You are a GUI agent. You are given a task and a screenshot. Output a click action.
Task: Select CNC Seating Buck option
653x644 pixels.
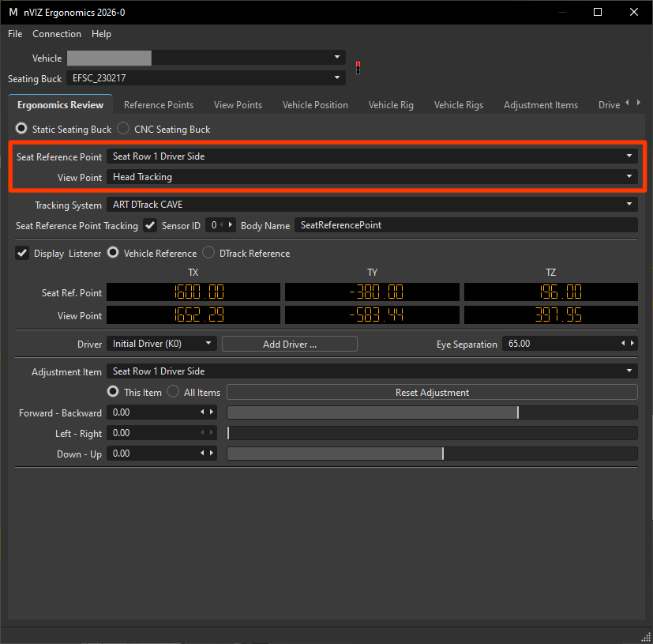pos(123,128)
